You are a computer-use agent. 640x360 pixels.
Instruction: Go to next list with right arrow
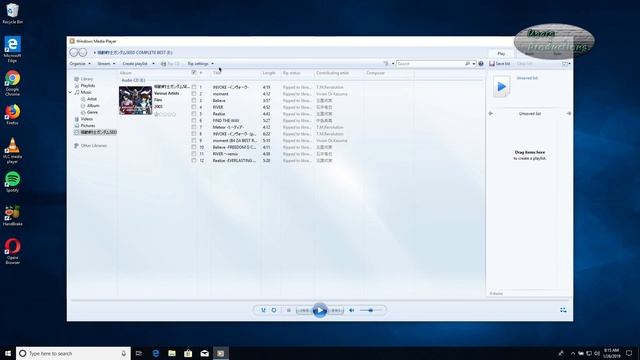tap(569, 113)
